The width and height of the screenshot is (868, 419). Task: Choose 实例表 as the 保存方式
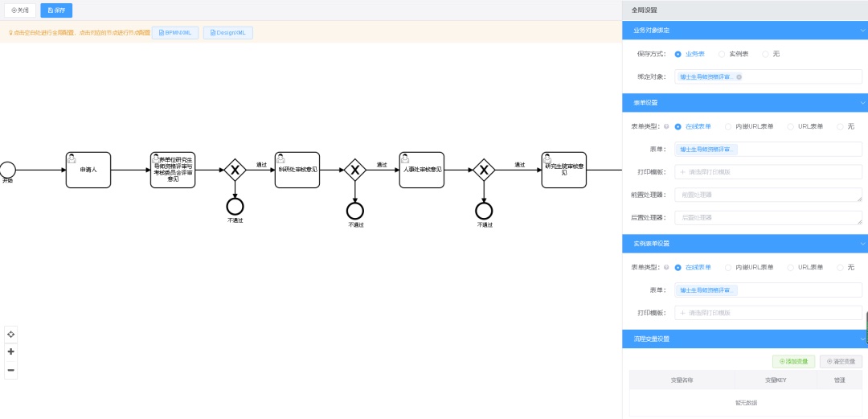point(722,54)
